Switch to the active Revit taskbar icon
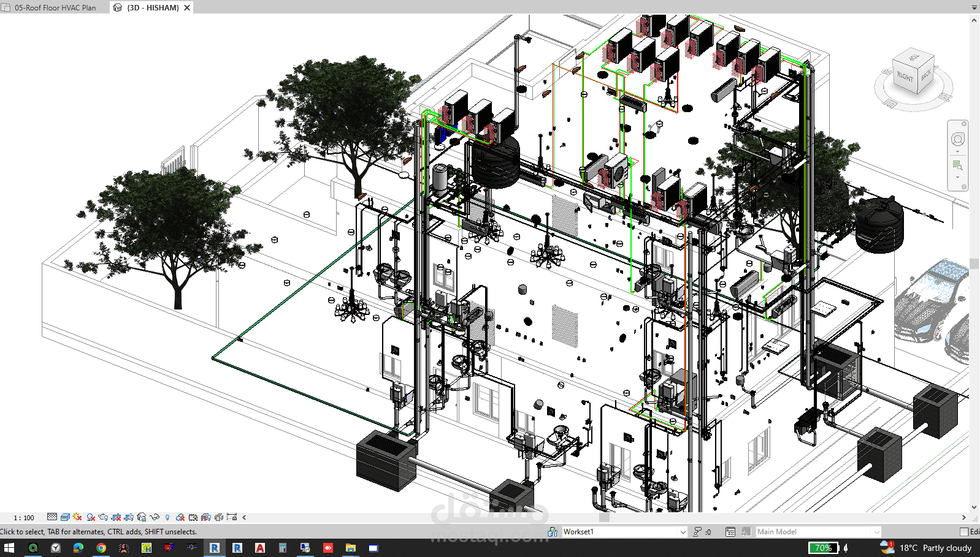Viewport: 980px width, 557px height. (215, 548)
